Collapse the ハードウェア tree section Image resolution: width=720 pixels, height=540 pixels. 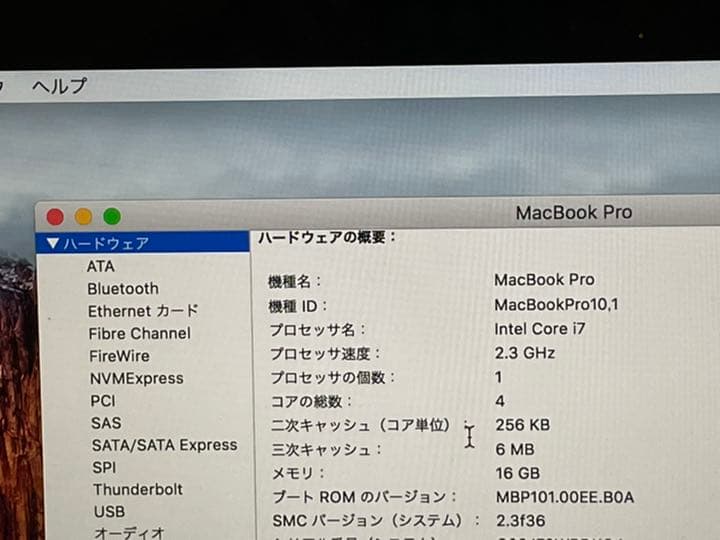click(53, 243)
